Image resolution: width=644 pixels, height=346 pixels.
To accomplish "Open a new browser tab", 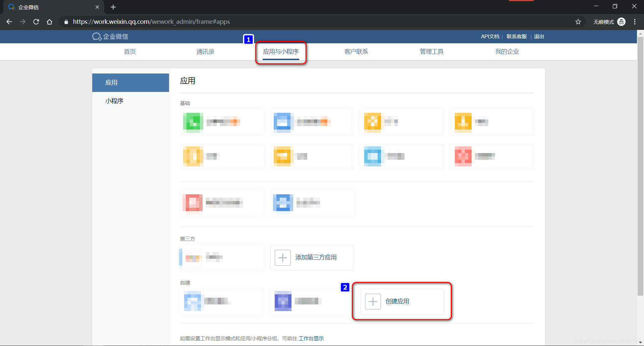I will tap(113, 7).
